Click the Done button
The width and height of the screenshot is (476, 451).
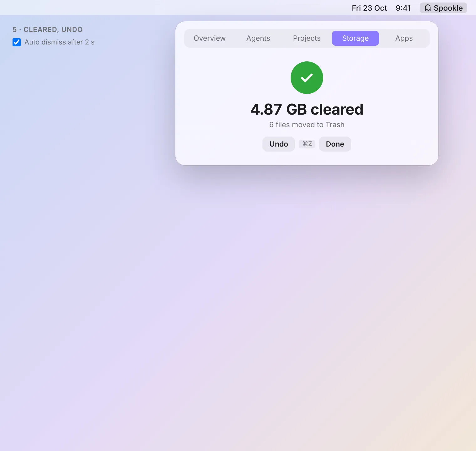(335, 144)
